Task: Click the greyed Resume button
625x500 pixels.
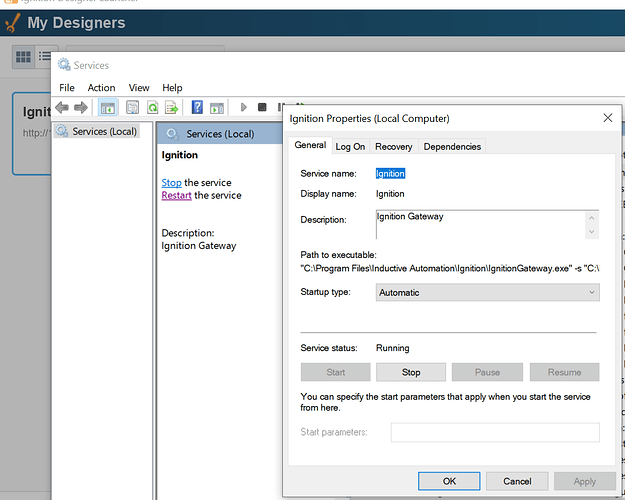Action: click(x=564, y=372)
